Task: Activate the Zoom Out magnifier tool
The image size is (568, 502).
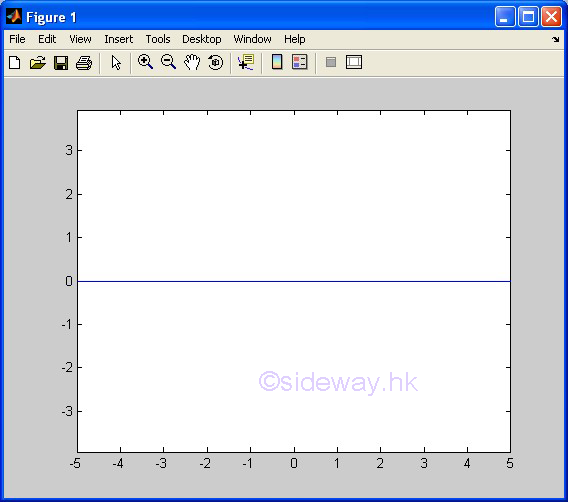Action: click(168, 62)
